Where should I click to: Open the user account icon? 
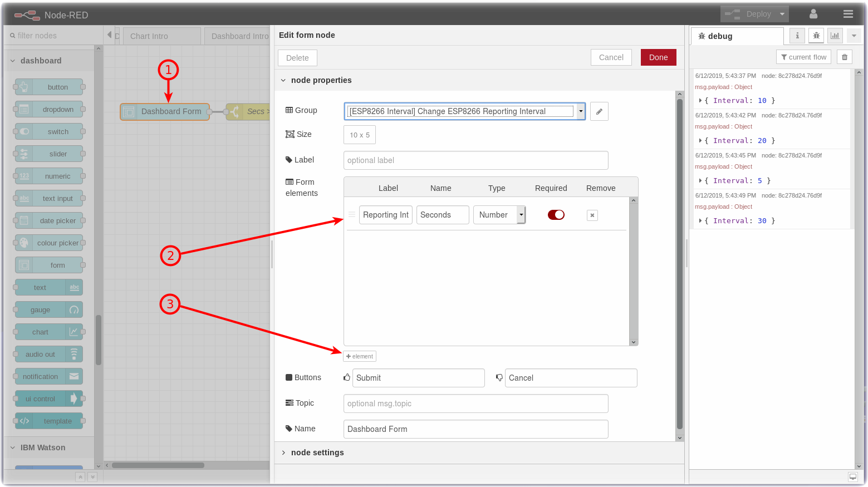(813, 14)
